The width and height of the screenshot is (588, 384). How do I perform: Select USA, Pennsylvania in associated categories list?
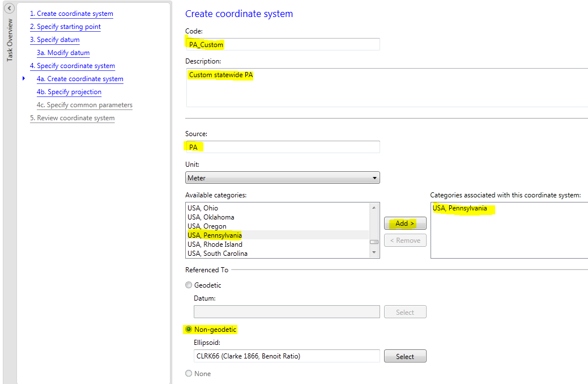459,208
